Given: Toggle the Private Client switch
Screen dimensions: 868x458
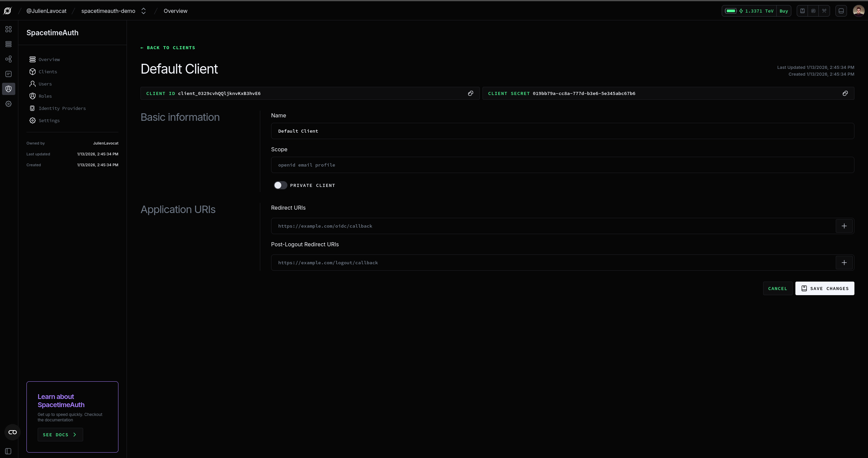Looking at the screenshot, I should (x=280, y=185).
